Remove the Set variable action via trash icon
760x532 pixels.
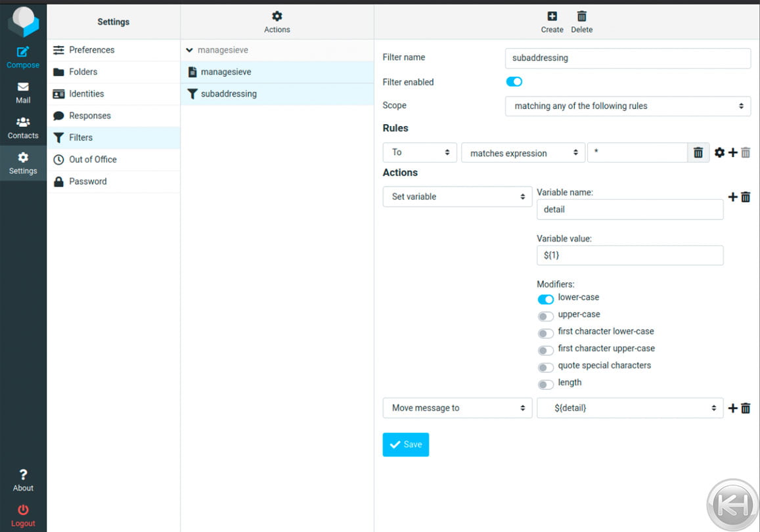point(746,196)
